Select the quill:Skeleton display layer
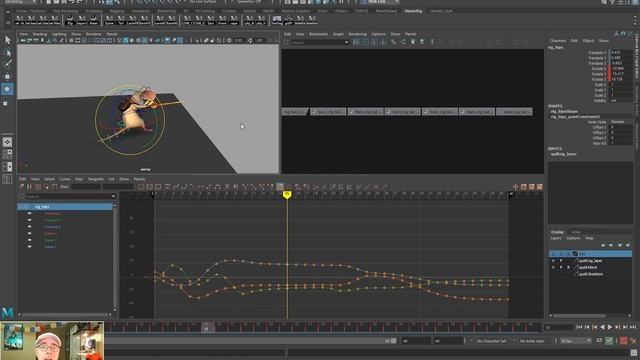640x360 pixels. coord(590,274)
